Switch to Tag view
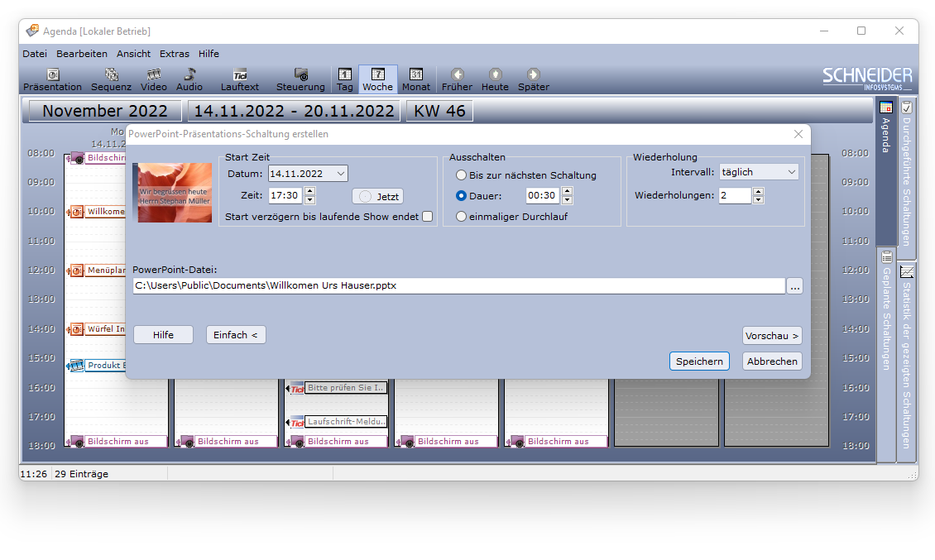Image resolution: width=935 pixels, height=560 pixels. pos(345,80)
